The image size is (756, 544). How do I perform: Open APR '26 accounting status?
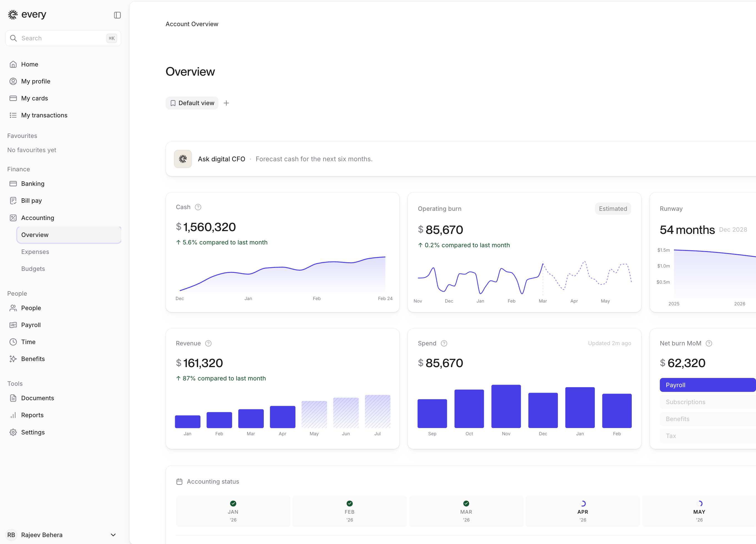click(583, 511)
